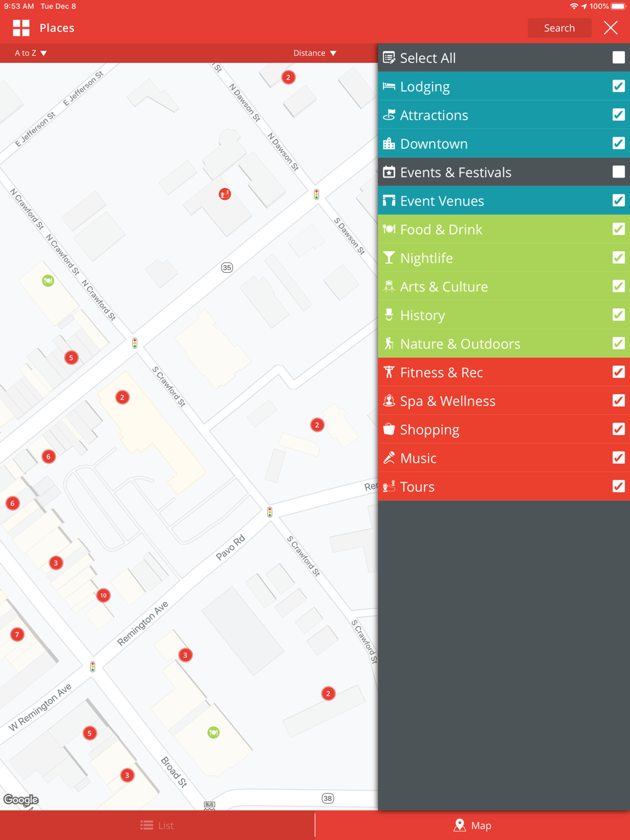Tap the traffic light at Pavo Rd
Screen dimensions: 630x840
click(x=270, y=512)
